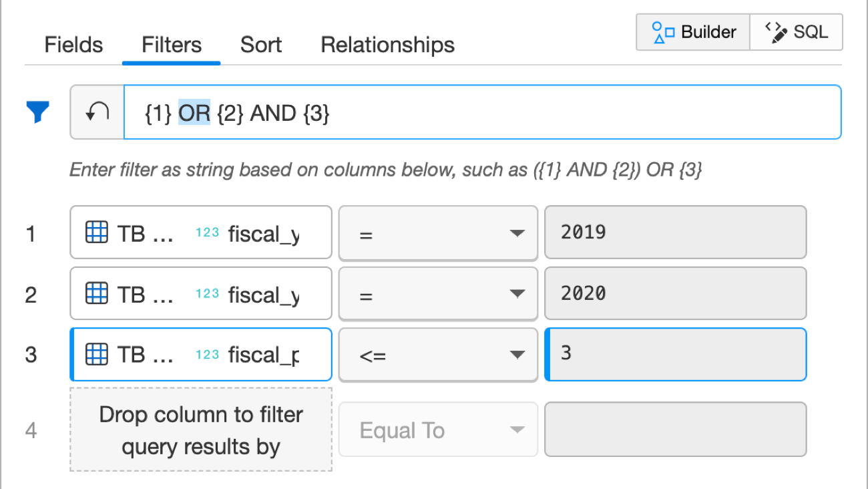Viewport: 868px width, 489px height.
Task: Open the Relationships tab
Action: [388, 45]
